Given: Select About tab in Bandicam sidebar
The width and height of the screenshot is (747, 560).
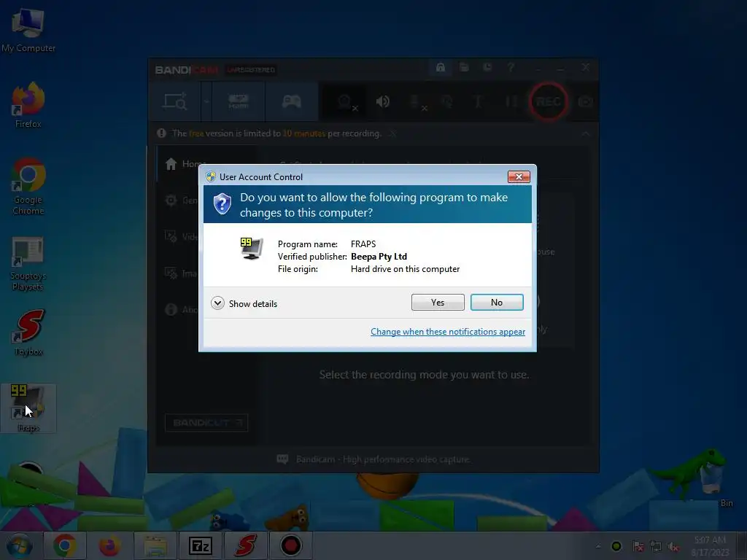Looking at the screenshot, I should [181, 309].
